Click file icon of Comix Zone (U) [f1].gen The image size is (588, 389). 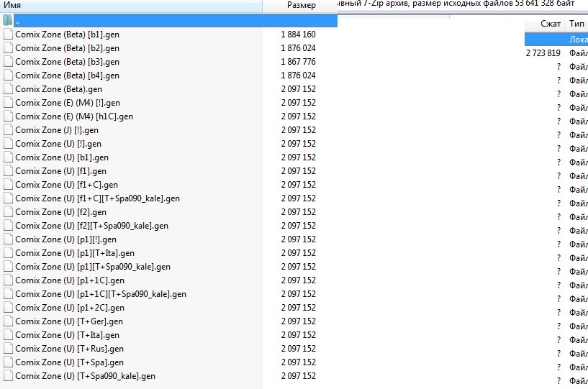pyautogui.click(x=8, y=171)
